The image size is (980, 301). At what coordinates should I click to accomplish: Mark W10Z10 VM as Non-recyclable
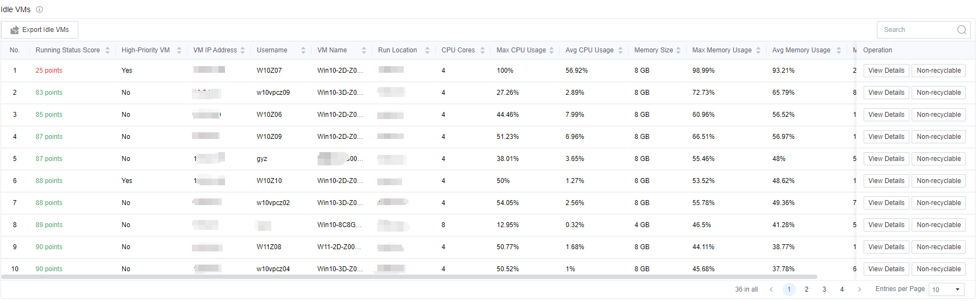938,181
